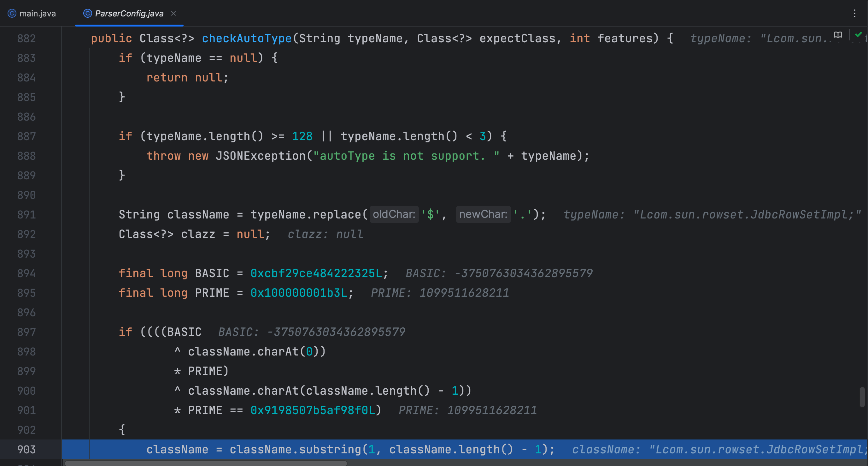
Task: Click the newChar: inlay parameter hint
Action: click(x=483, y=214)
